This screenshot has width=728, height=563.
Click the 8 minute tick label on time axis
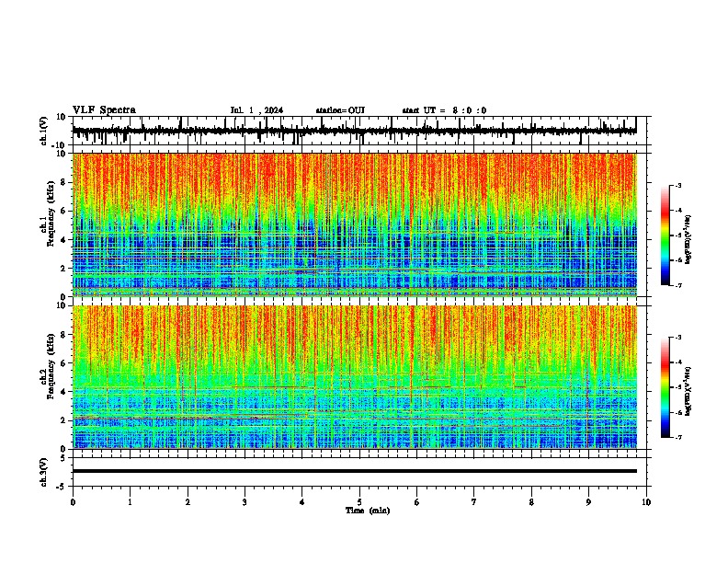(531, 502)
